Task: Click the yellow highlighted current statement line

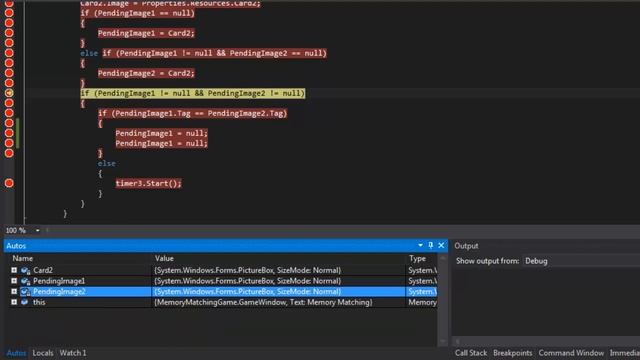Action: tap(193, 93)
